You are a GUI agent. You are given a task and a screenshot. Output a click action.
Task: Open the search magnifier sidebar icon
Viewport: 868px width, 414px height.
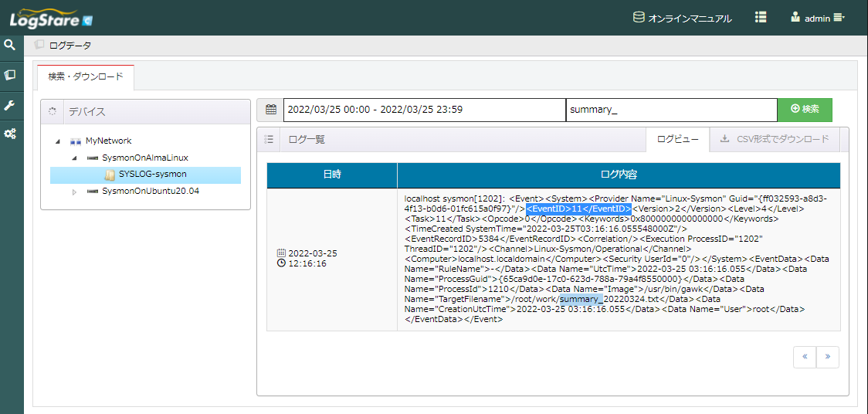(x=9, y=45)
